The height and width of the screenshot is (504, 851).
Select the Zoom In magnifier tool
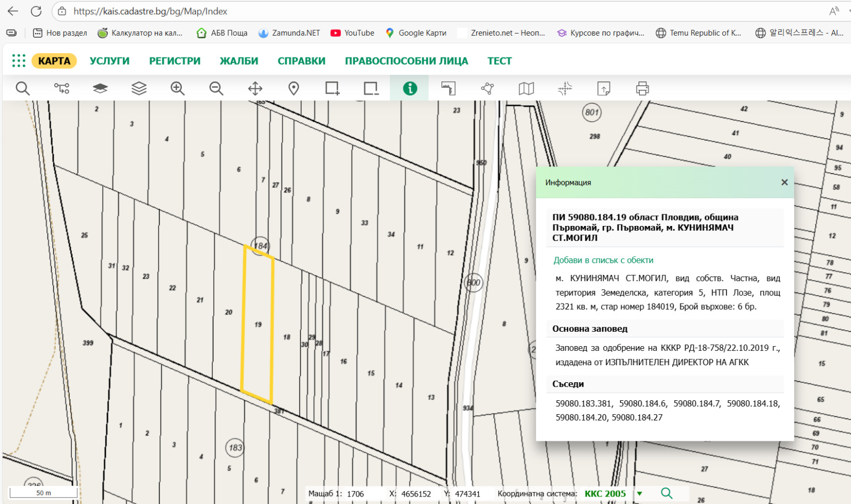click(x=178, y=88)
